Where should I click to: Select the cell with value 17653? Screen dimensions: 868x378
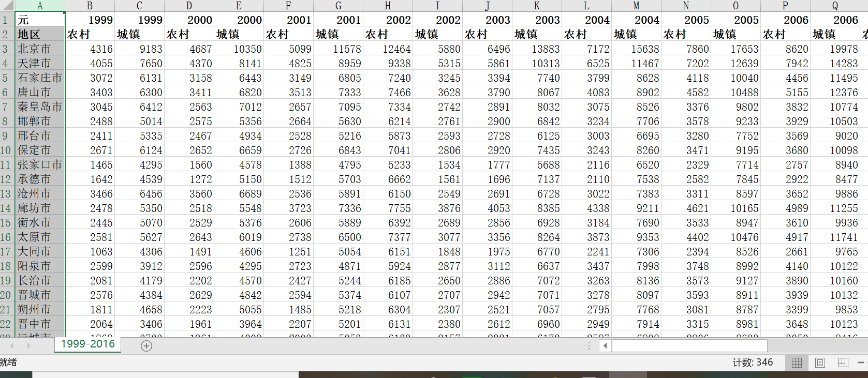coord(735,49)
